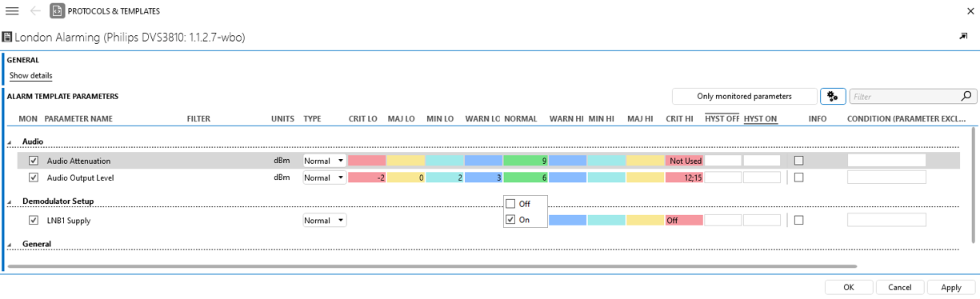Click Condition field for Audio Output Level

886,177
